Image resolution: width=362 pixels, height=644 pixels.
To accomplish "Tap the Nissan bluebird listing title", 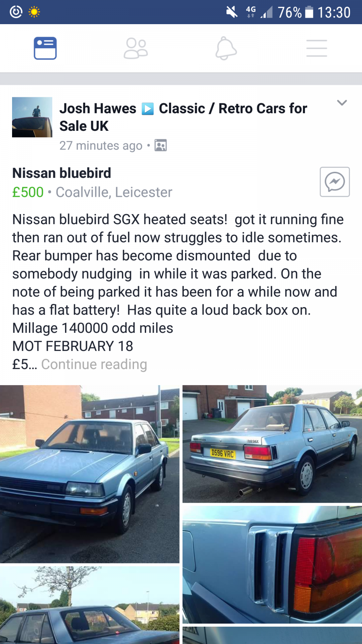I will click(x=62, y=173).
